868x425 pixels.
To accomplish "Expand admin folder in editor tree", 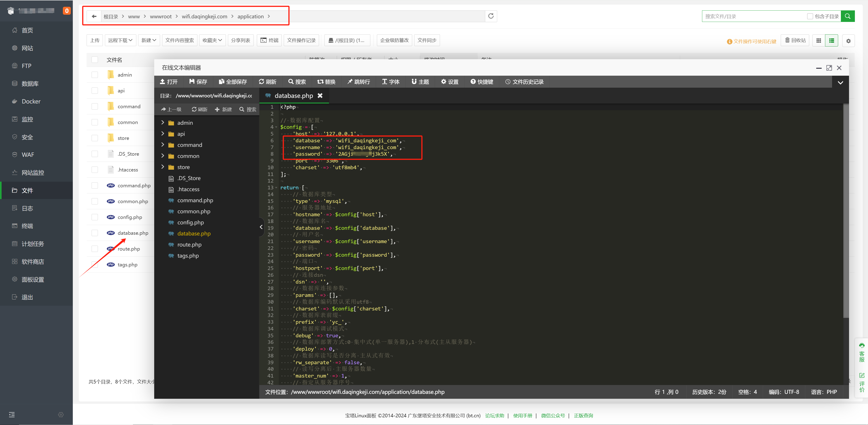I will pos(162,123).
